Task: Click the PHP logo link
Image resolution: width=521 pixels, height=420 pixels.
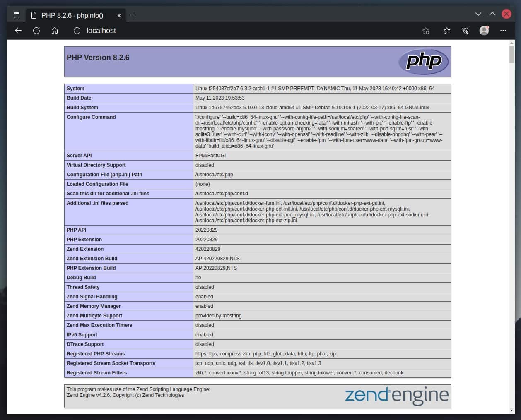Action: [423, 62]
